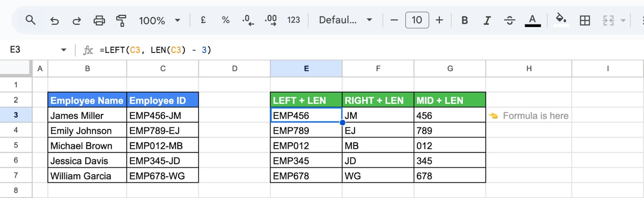Toggle italic formatting
The height and width of the screenshot is (198, 644).
coord(487,20)
